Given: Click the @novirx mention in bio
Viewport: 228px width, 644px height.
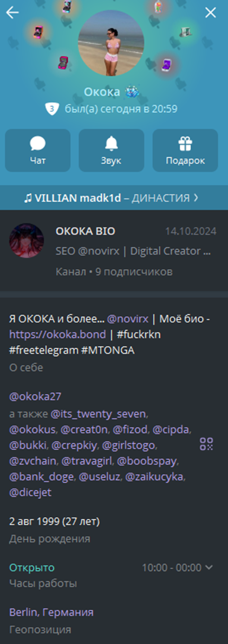Looking at the screenshot, I should point(126,319).
